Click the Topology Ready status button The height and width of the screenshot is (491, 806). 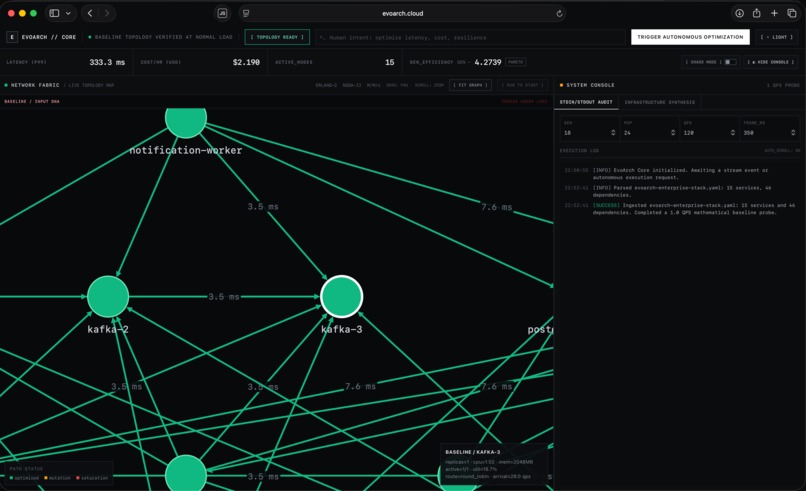277,37
